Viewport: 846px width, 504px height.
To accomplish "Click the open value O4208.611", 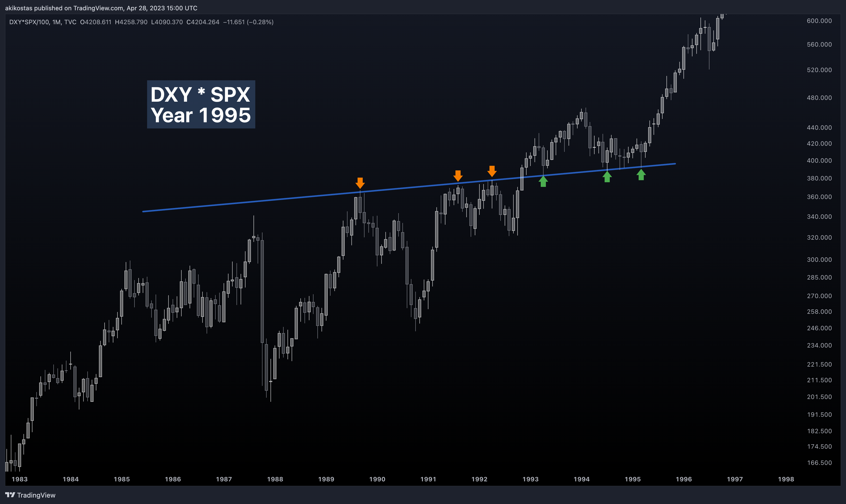I will click(x=96, y=22).
